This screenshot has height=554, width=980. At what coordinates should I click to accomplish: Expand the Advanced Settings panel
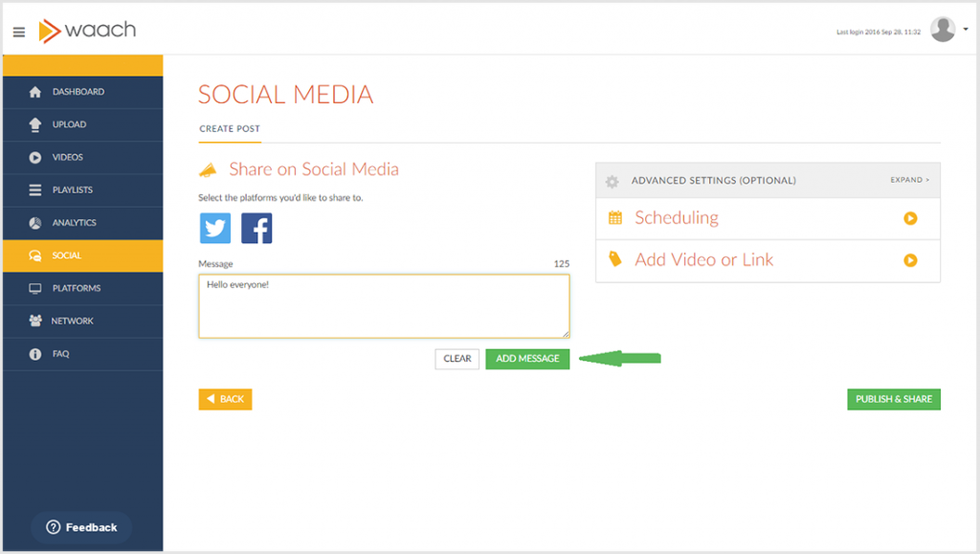909,180
